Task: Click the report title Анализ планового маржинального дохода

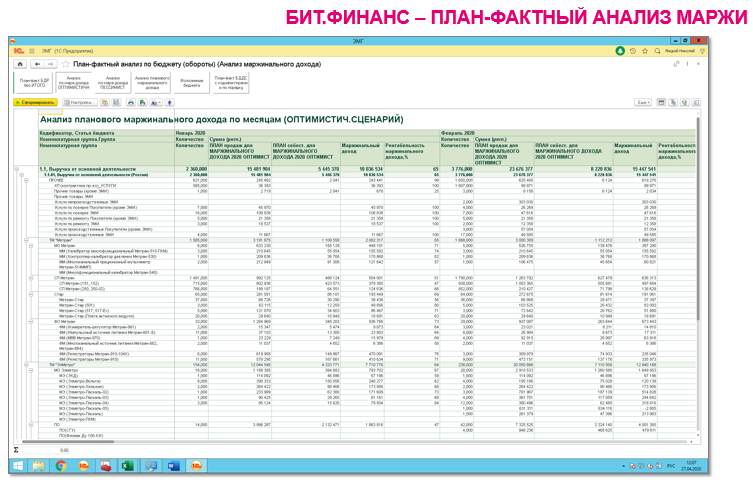Action: [222, 120]
